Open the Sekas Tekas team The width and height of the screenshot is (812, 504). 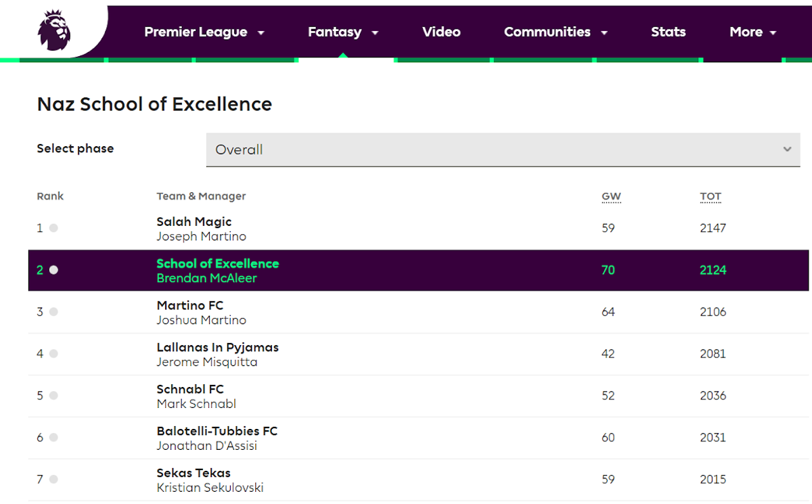click(x=194, y=474)
